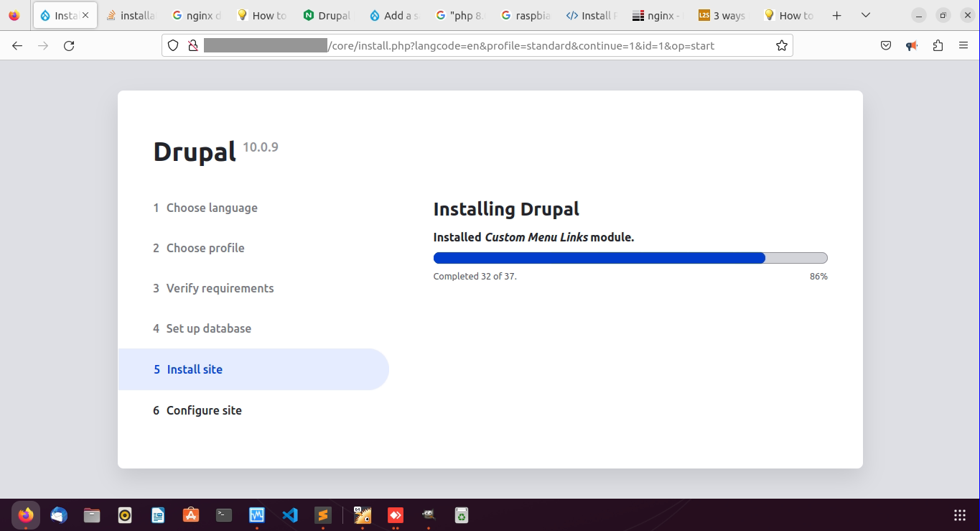This screenshot has width=980, height=531.
Task: Open the megaphone What's New icon
Action: pos(912,45)
